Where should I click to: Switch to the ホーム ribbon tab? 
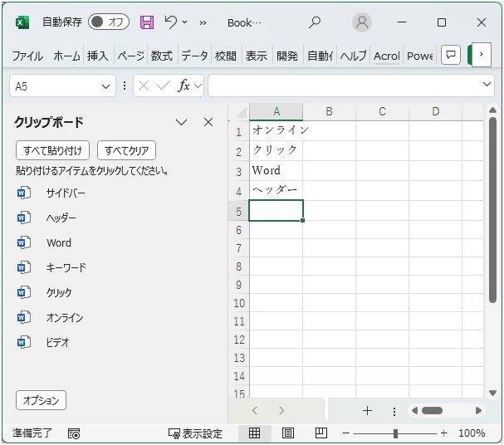click(x=66, y=56)
